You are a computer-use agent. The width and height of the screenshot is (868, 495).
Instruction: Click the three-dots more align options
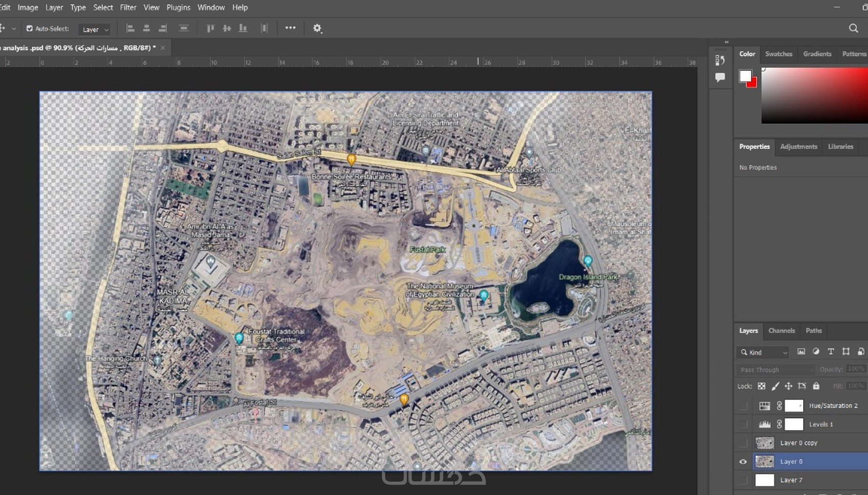click(291, 28)
